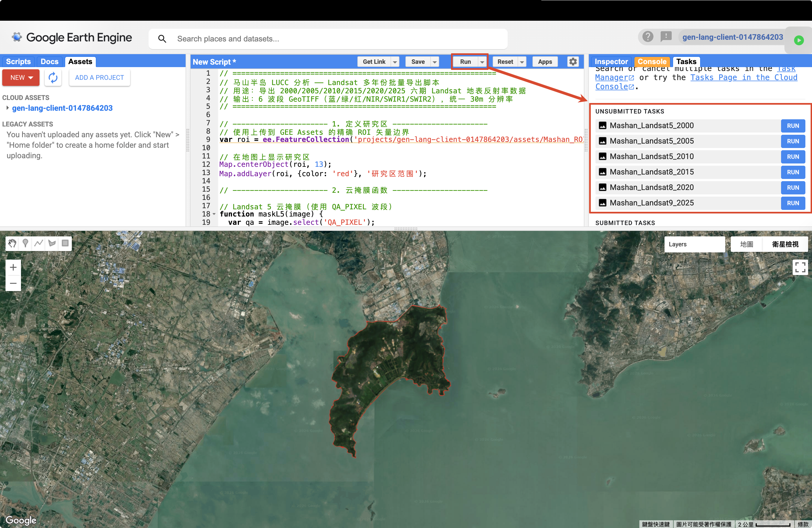
Task: Open script editor settings gear
Action: point(573,62)
